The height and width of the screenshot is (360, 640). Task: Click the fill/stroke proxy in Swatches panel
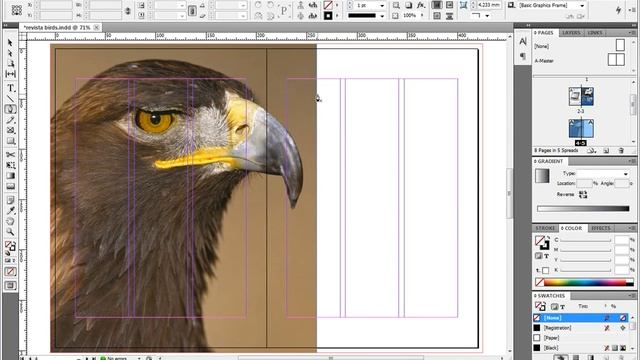[x=540, y=306]
